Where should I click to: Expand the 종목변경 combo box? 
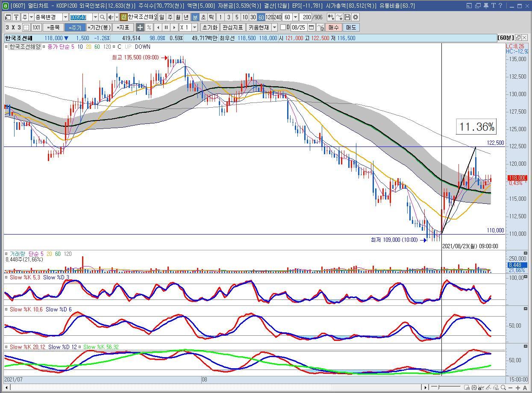(65, 17)
